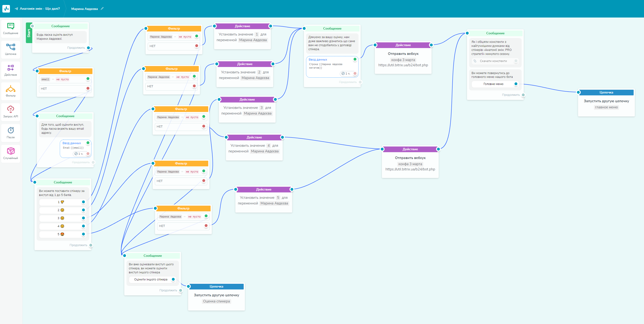Click red connector of email filter НЕТ
The image size is (644, 324).
[88, 88]
